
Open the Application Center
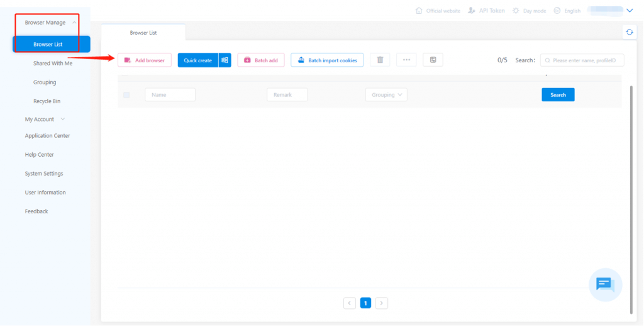pyautogui.click(x=47, y=136)
